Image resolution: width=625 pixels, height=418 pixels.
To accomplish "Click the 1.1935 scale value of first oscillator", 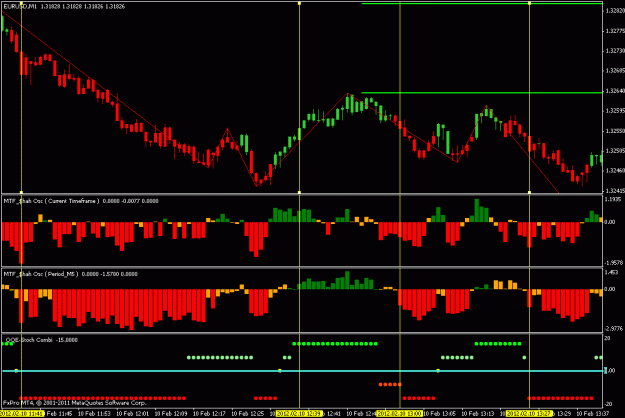I will point(613,199).
